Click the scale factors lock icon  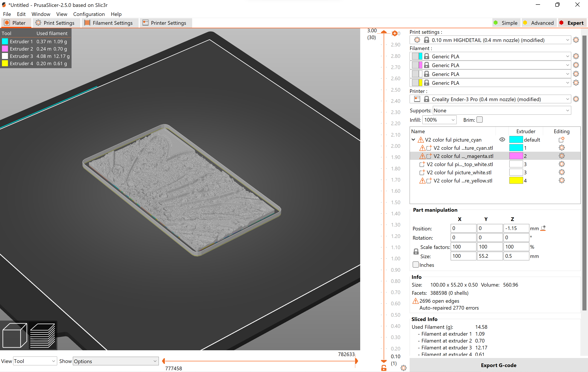[416, 251]
